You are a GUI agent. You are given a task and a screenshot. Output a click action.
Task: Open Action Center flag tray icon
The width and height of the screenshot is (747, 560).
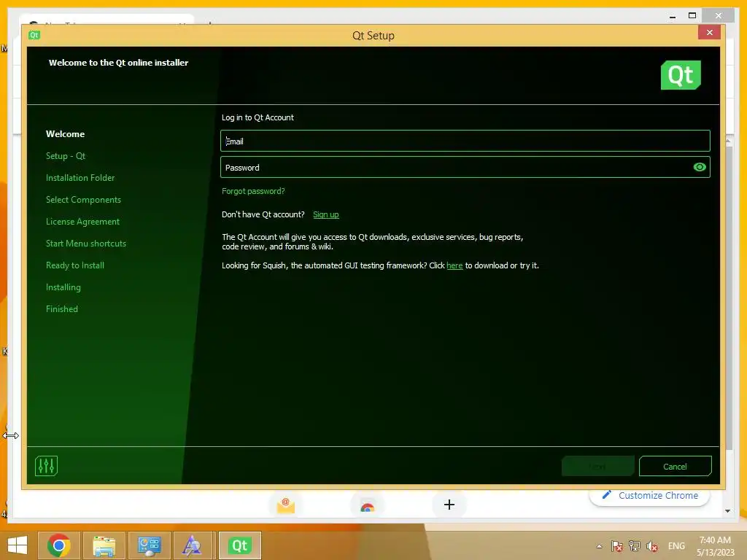(x=617, y=546)
